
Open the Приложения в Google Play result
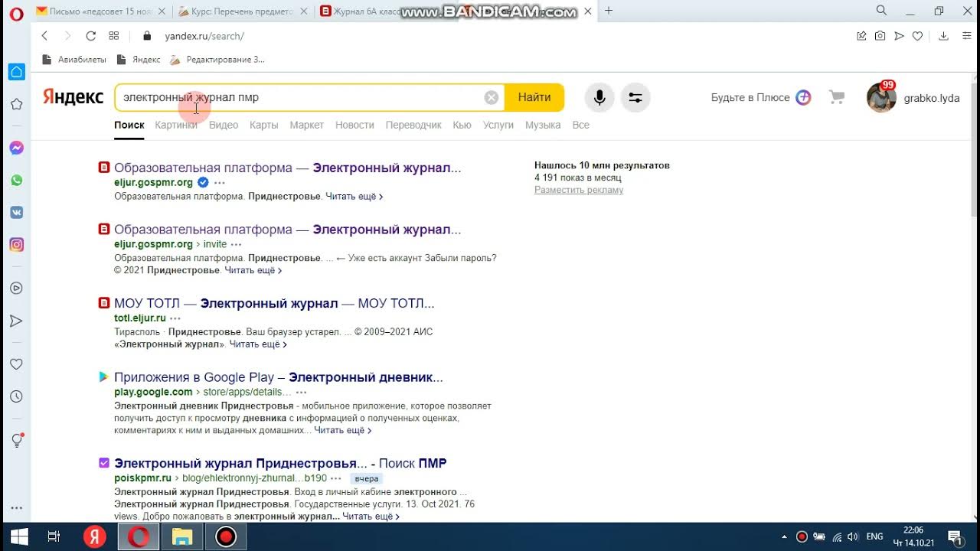coord(279,377)
